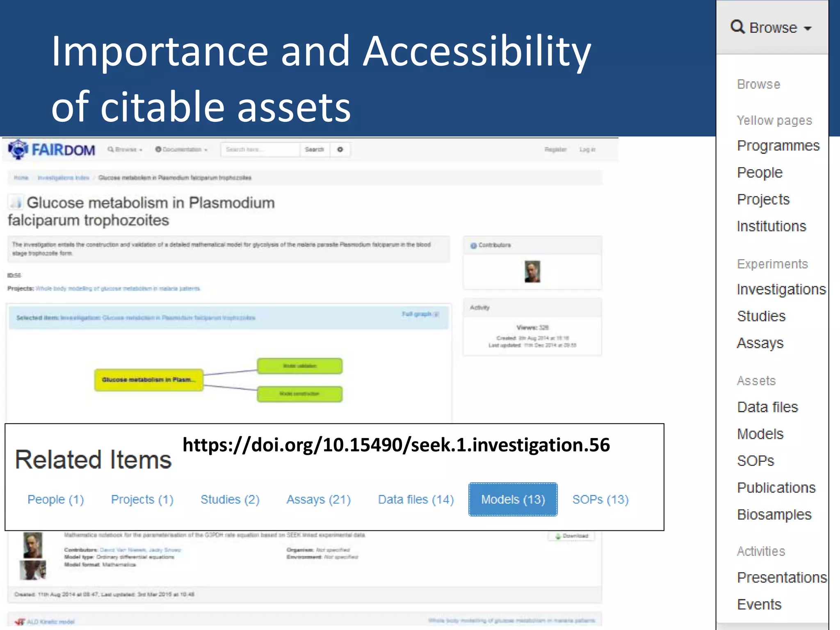Viewport: 840px width, 630px height.
Task: Click 'Selected item' investigation link in graph header
Action: (x=158, y=318)
